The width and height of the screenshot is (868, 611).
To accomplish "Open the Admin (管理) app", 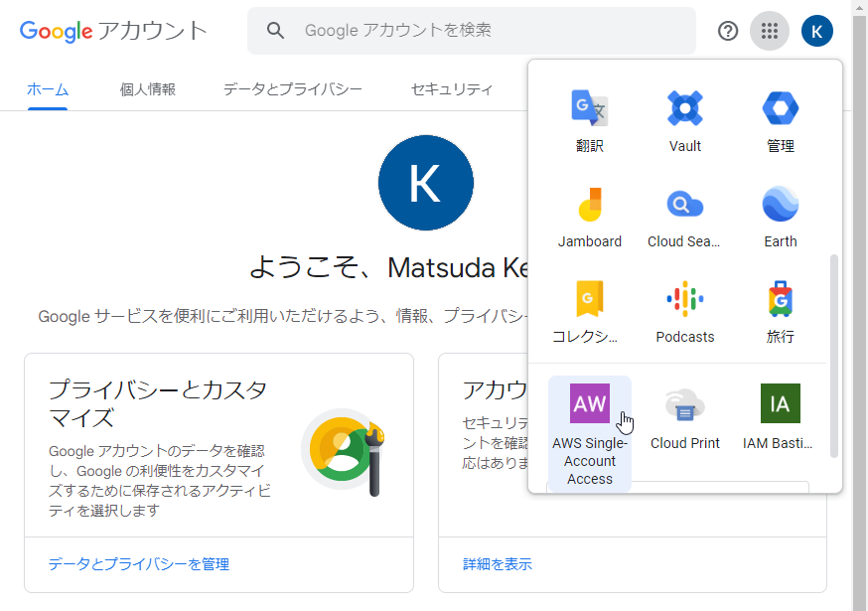I will [x=780, y=121].
